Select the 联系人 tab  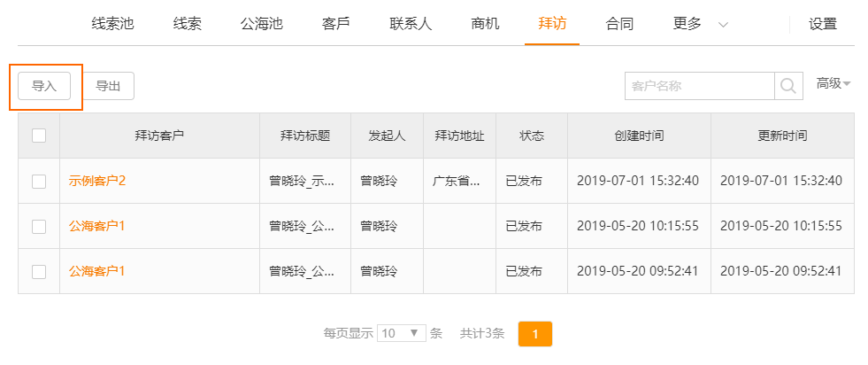point(411,24)
